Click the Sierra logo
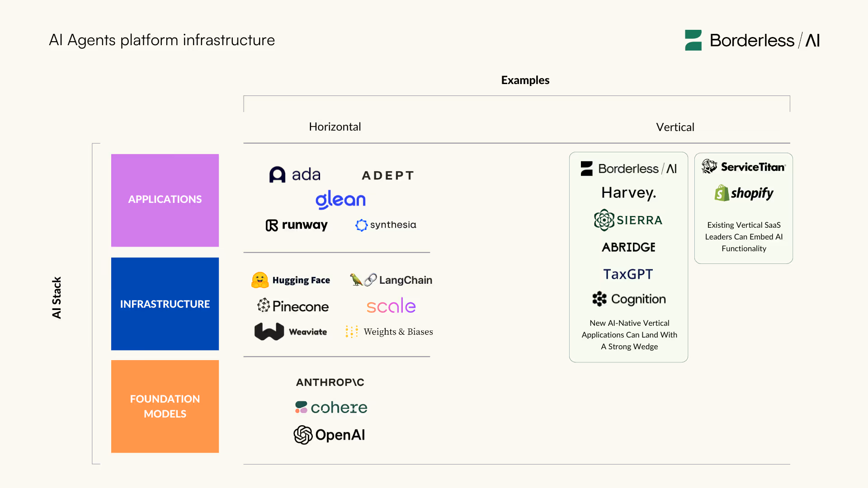Viewport: 868px width, 488px height. click(x=628, y=220)
